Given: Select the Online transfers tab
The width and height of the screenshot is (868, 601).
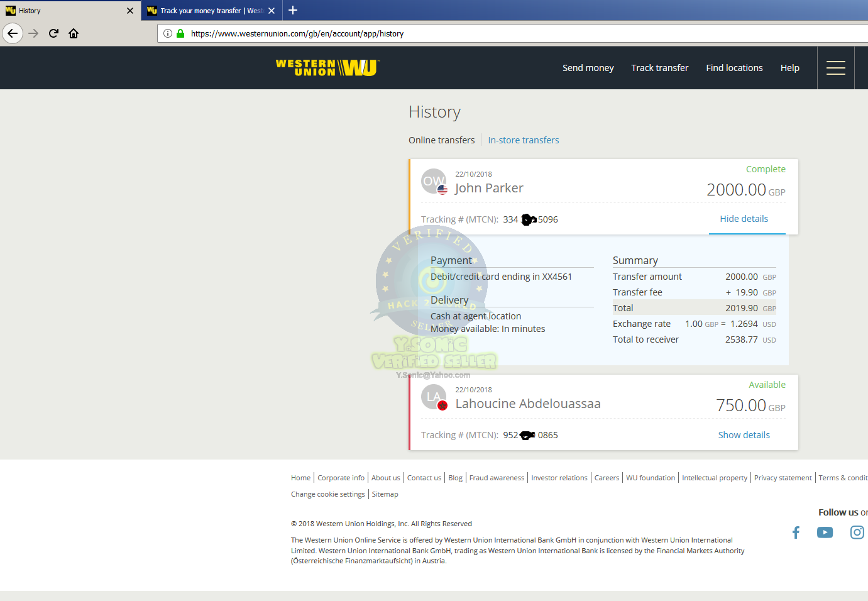Looking at the screenshot, I should click(x=441, y=140).
